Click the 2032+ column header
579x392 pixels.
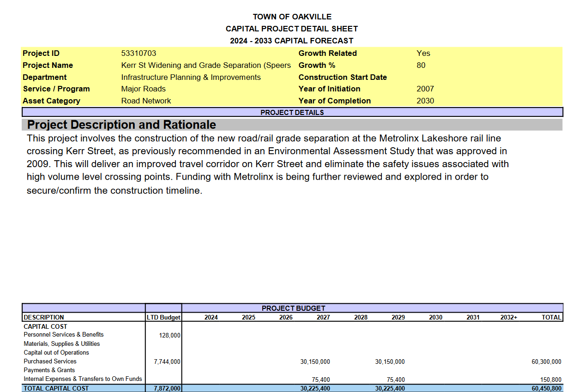(x=508, y=317)
